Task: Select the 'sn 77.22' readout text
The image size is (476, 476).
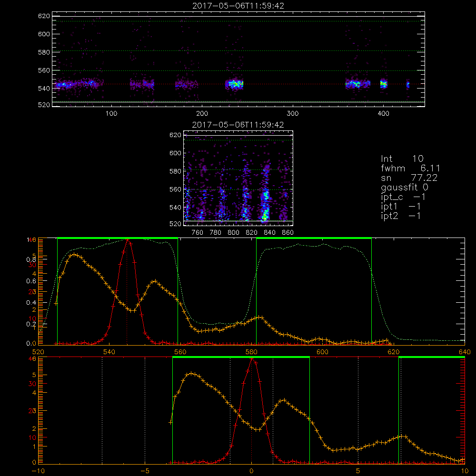Action: (409, 178)
